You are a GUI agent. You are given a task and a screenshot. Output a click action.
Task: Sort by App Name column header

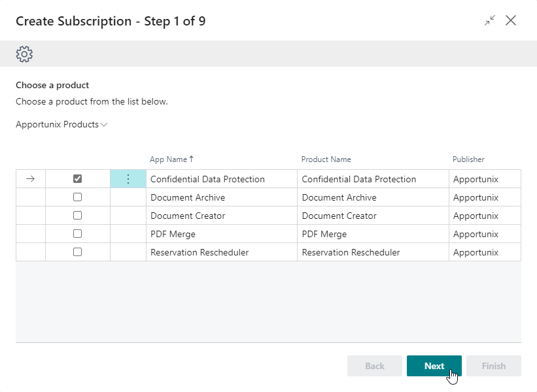tap(169, 159)
